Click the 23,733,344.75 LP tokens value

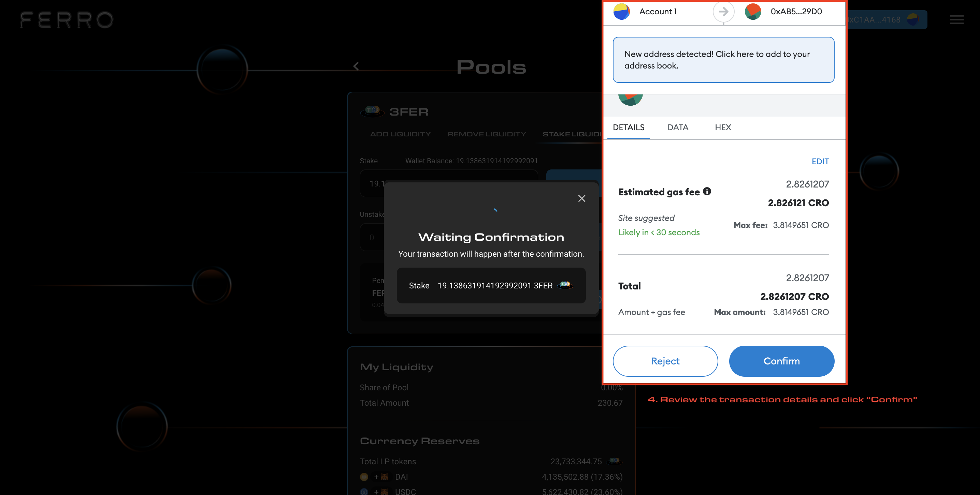[x=576, y=461]
